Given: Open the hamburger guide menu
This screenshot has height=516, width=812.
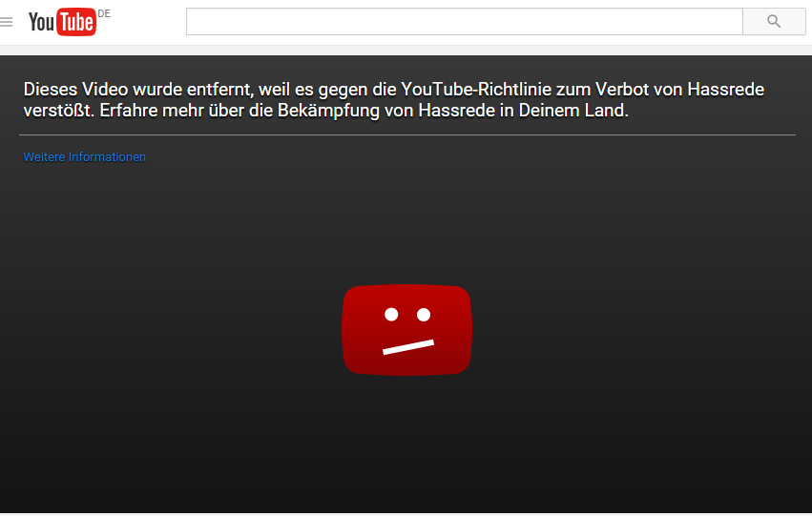Looking at the screenshot, I should pyautogui.click(x=7, y=22).
